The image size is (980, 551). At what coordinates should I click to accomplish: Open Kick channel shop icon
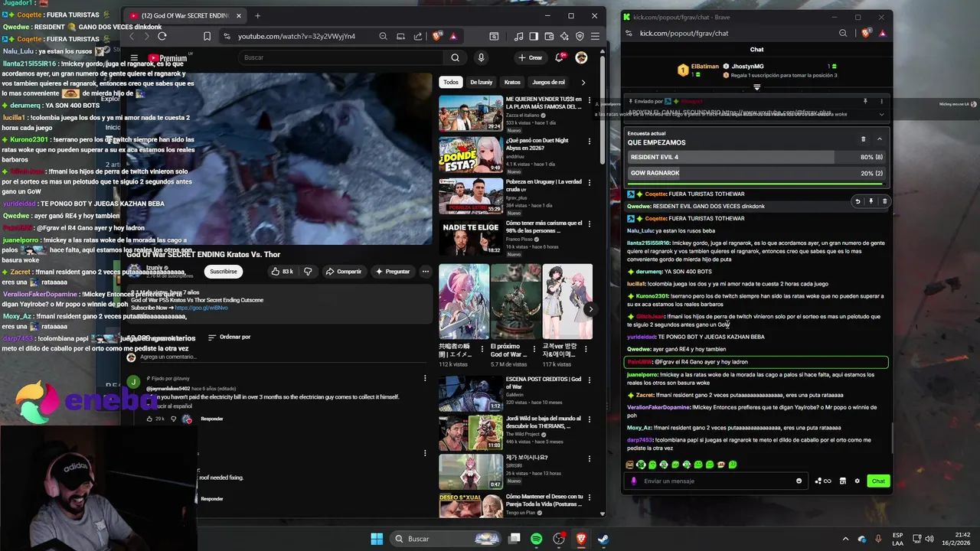[843, 481]
